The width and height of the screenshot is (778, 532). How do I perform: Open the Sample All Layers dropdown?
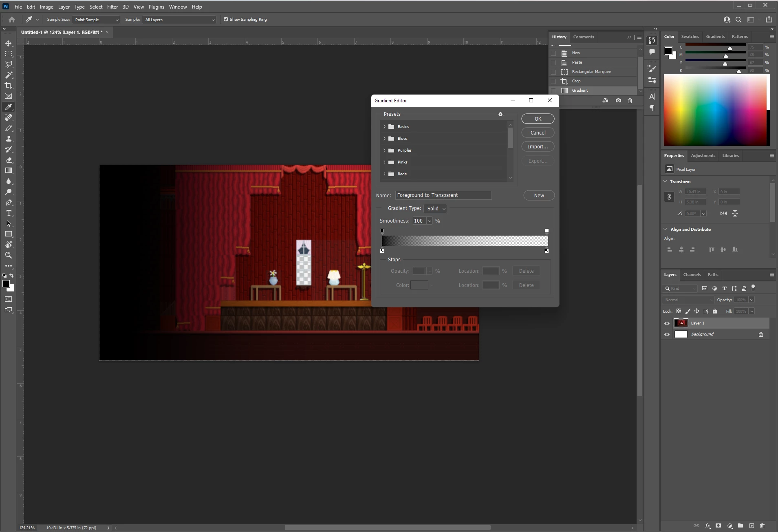coord(179,20)
